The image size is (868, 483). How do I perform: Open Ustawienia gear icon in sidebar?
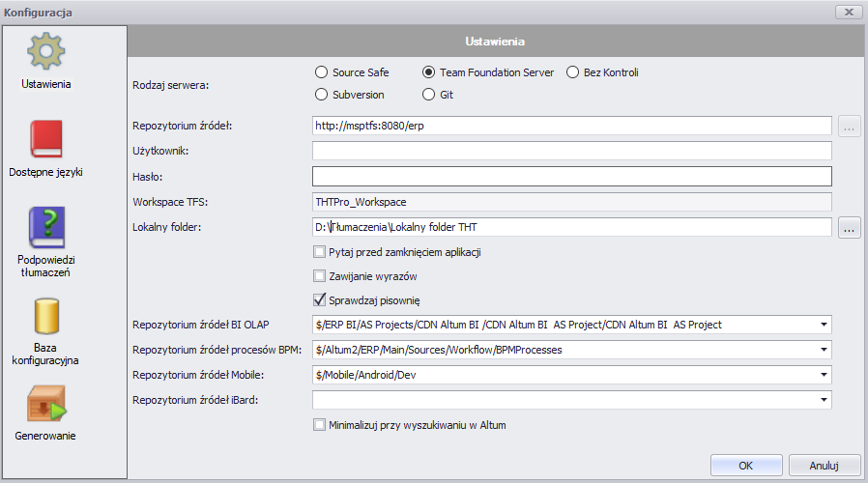tap(46, 51)
